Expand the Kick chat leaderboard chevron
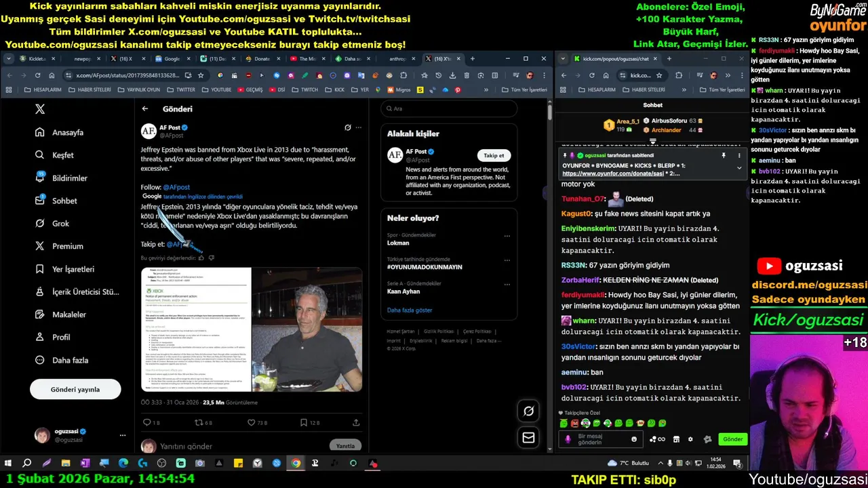The height and width of the screenshot is (488, 868). point(652,142)
